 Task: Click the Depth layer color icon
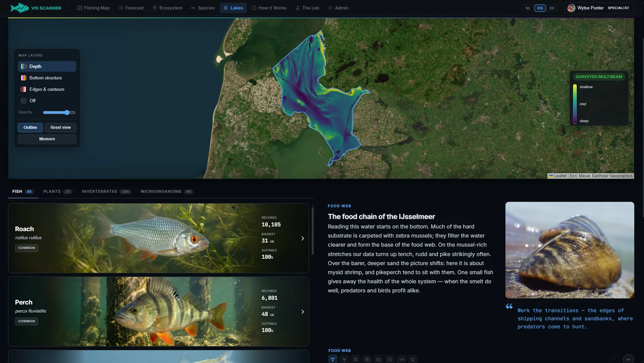[23, 66]
